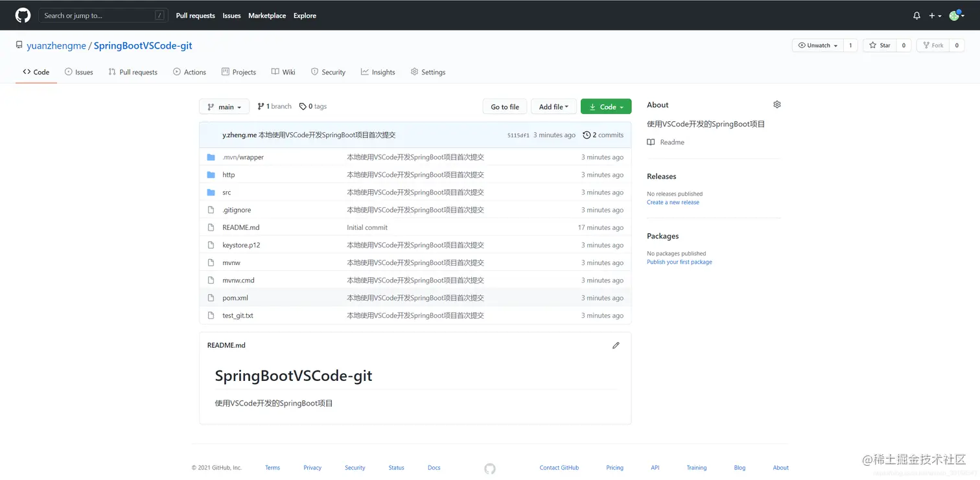
Task: Click the Blog footer link
Action: click(x=740, y=468)
